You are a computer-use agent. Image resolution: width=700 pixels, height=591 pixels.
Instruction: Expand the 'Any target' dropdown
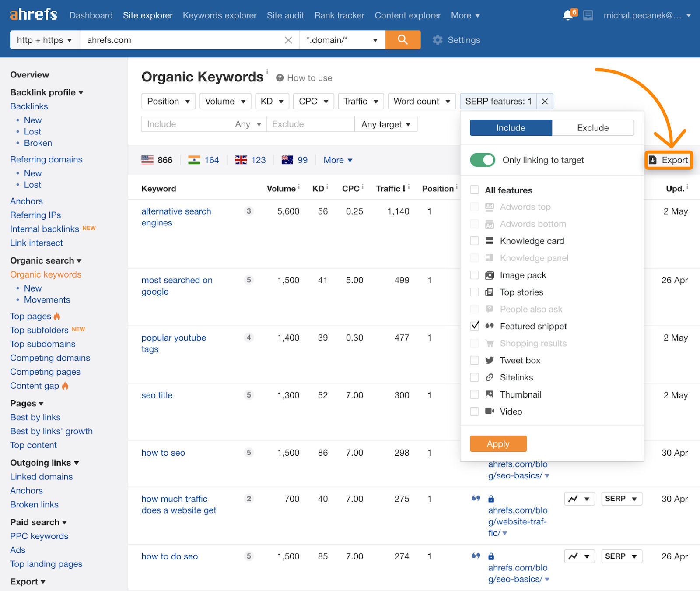(385, 124)
